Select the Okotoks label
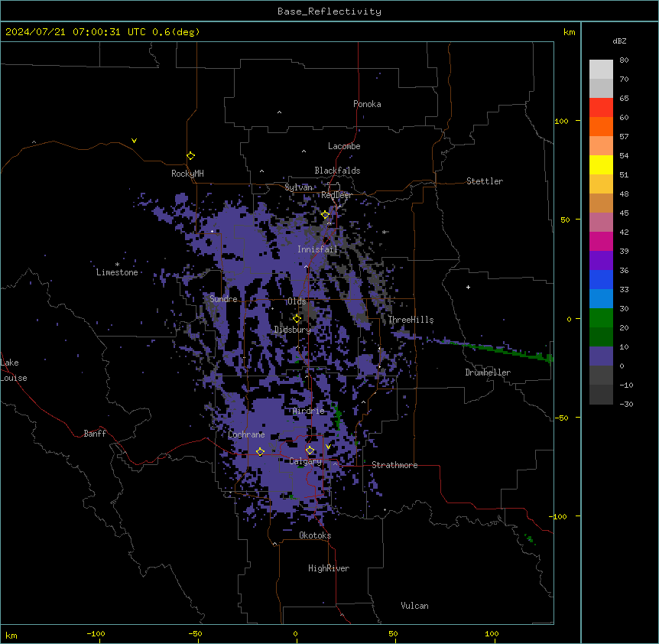 coord(315,535)
